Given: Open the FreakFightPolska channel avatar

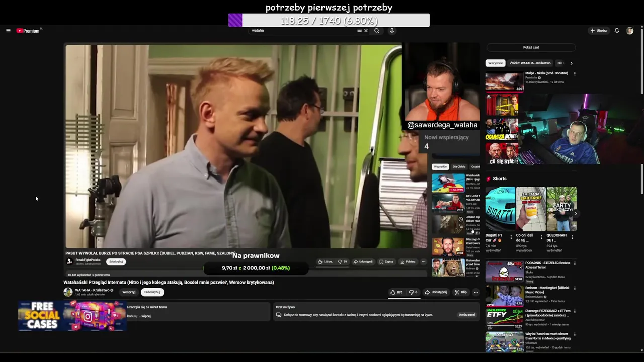Looking at the screenshot, I should [x=69, y=262].
